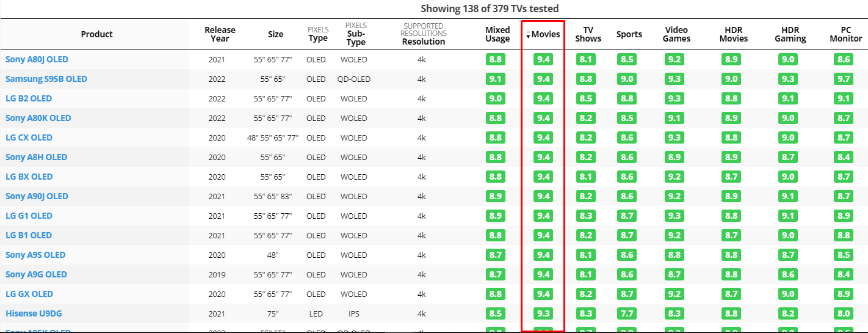
Task: Open the LG CX OLED link
Action: click(x=29, y=137)
